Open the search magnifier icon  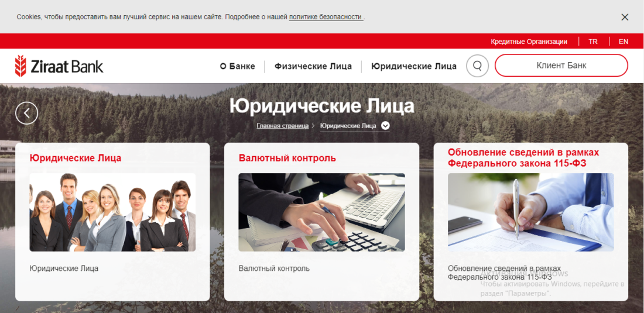(x=477, y=66)
